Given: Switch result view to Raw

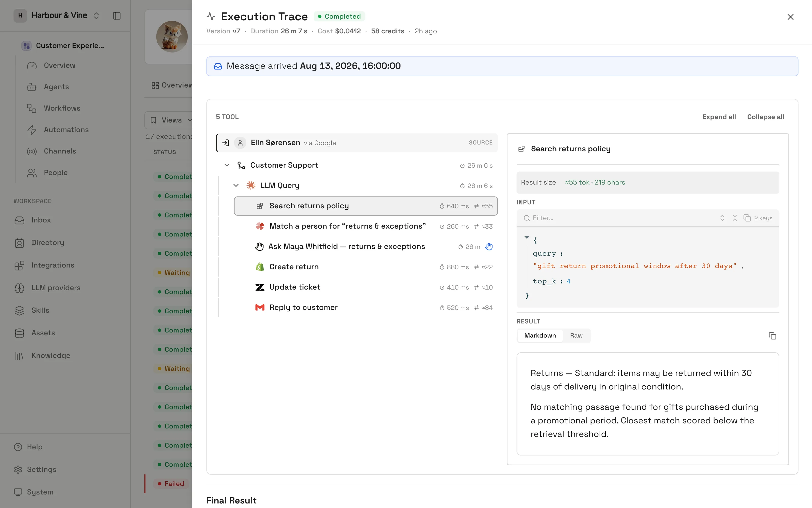Looking at the screenshot, I should tap(576, 336).
